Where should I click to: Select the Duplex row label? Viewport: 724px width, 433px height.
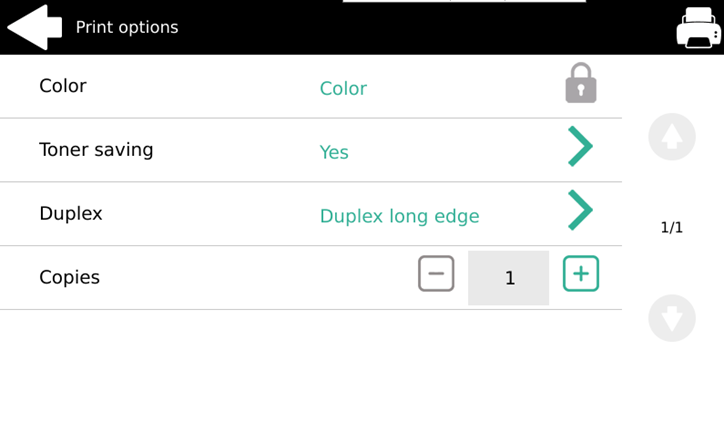[x=71, y=214]
